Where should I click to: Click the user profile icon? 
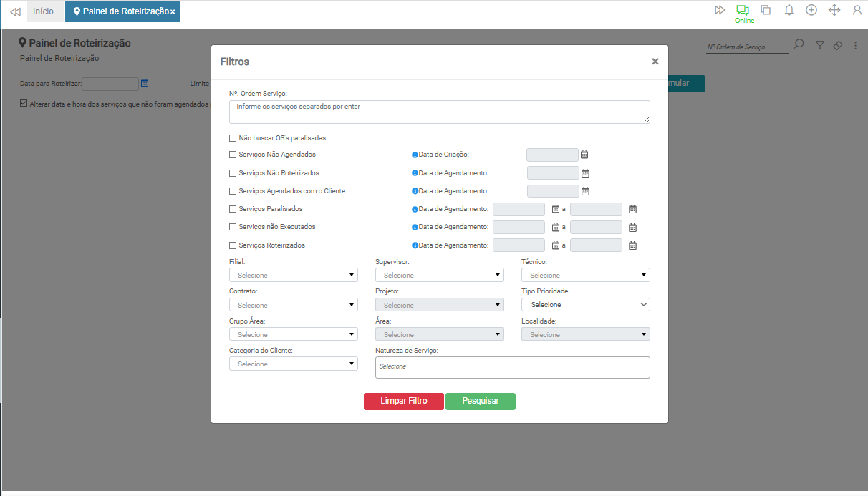tap(857, 10)
